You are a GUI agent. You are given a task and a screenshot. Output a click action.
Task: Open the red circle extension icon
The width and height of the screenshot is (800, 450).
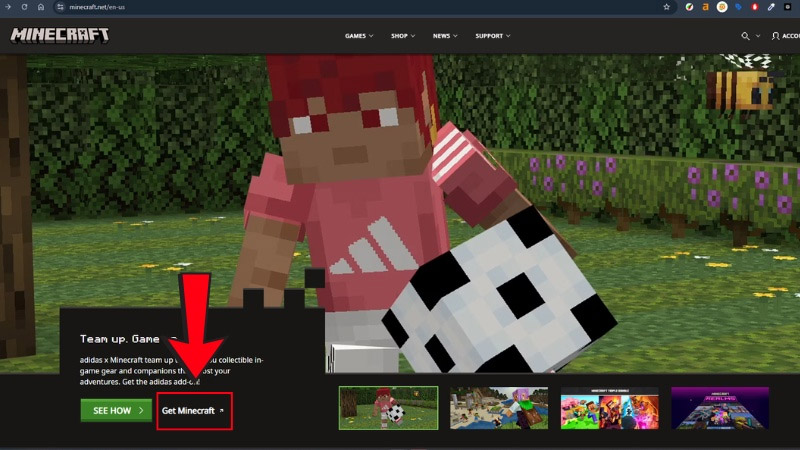pyautogui.click(x=755, y=7)
